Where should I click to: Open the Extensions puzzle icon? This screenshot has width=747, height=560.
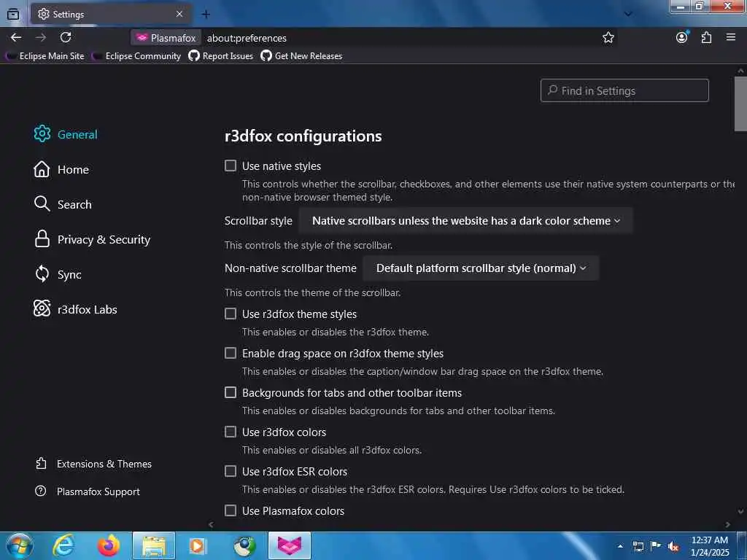[x=706, y=37]
